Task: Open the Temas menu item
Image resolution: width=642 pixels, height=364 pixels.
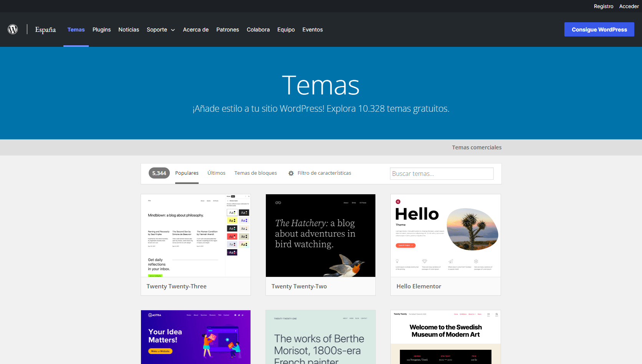Action: coord(76,30)
